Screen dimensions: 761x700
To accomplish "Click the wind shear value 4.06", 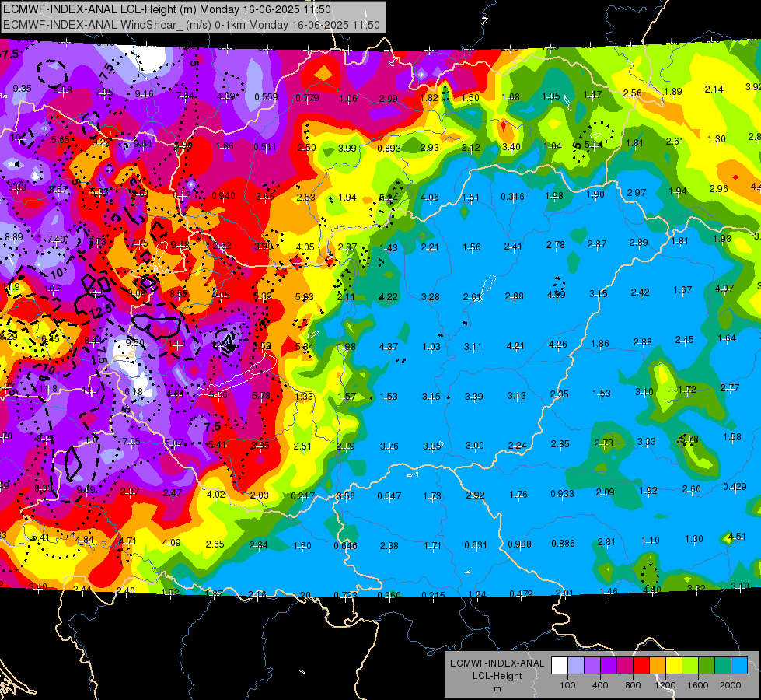I will 430,198.
